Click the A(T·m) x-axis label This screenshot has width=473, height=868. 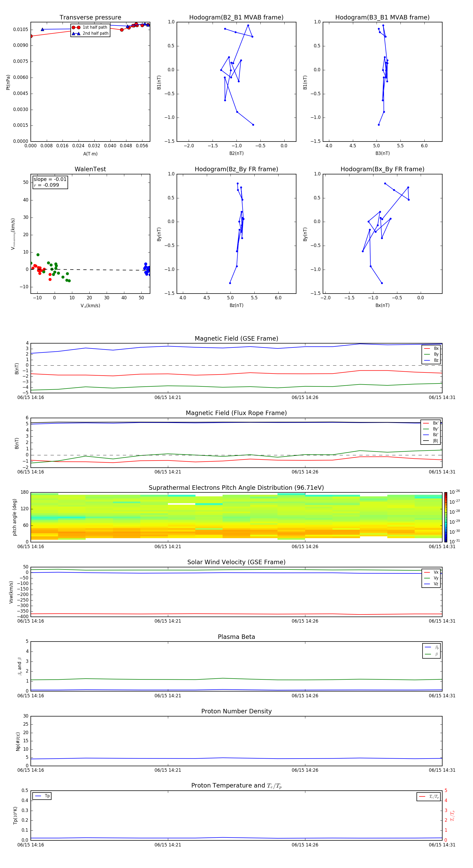90,154
